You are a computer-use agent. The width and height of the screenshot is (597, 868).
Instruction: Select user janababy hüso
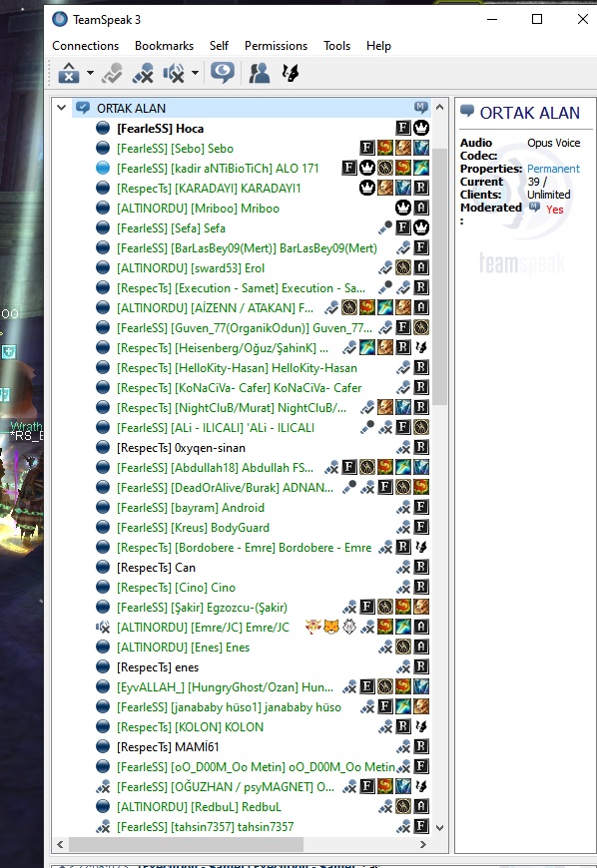(x=230, y=707)
